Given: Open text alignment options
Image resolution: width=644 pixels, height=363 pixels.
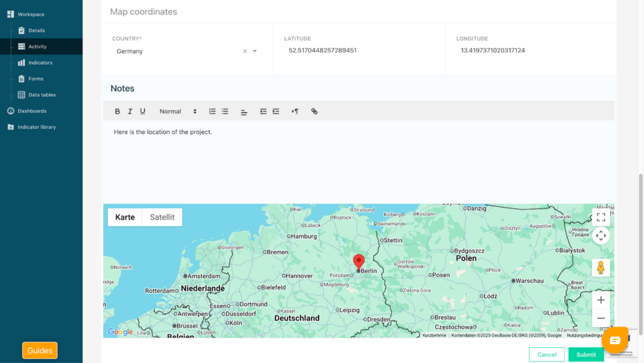Looking at the screenshot, I should click(244, 111).
